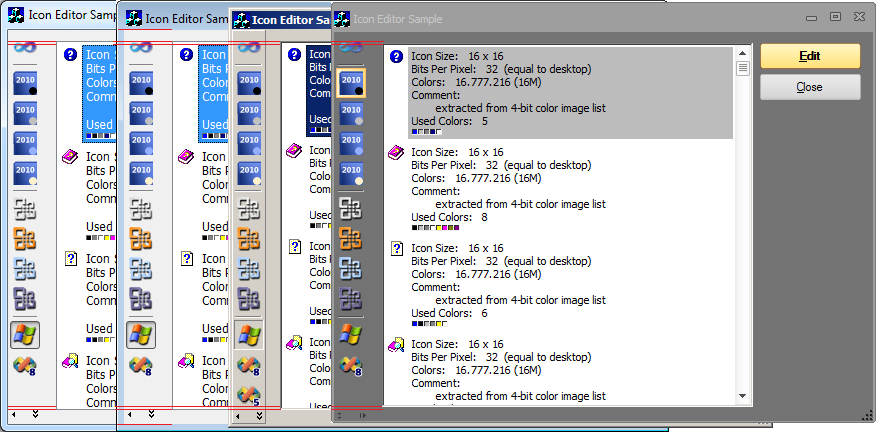876x432 pixels.
Task: Select the magenta book list icon in the dark window
Action: 396,153
